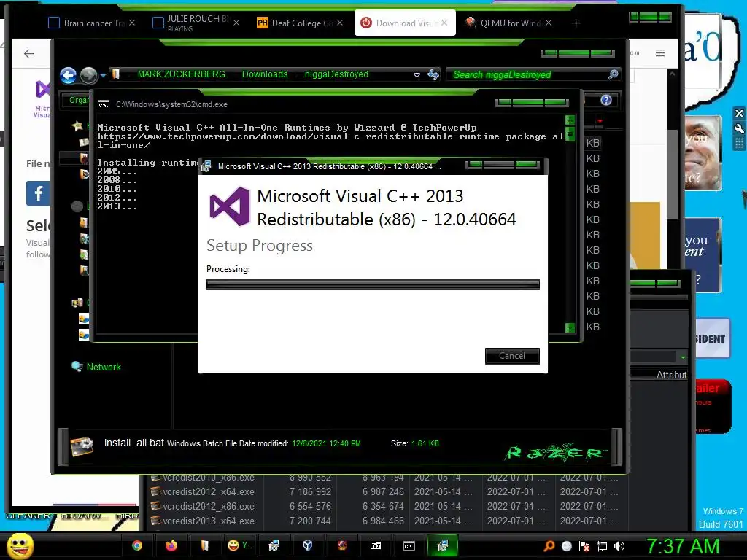
Task: Click the volume speaker tray icon
Action: 619,546
